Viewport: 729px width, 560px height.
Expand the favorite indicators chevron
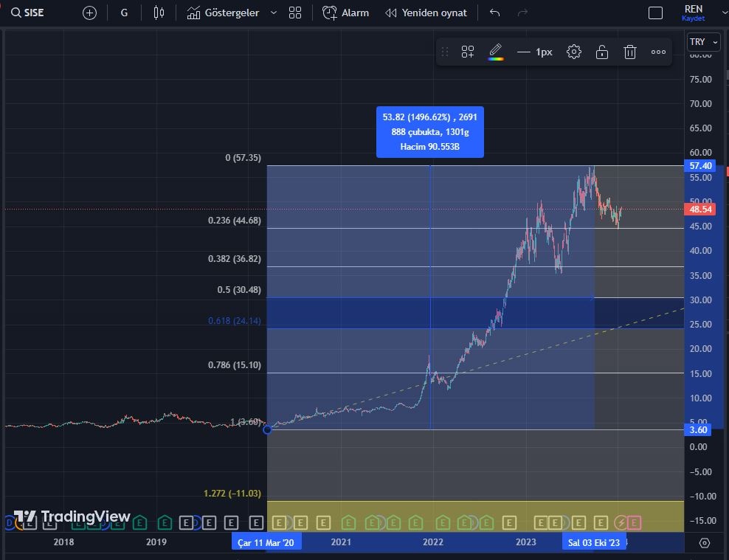tap(274, 13)
